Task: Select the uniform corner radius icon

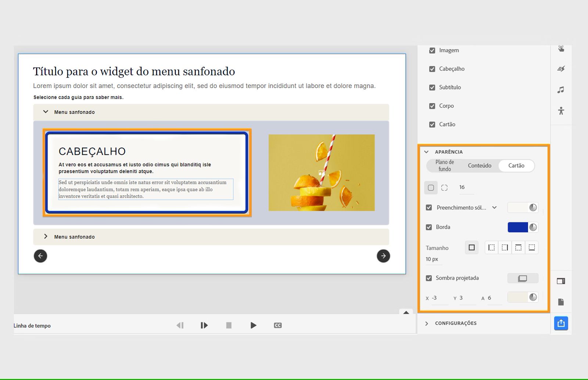Action: pos(431,188)
